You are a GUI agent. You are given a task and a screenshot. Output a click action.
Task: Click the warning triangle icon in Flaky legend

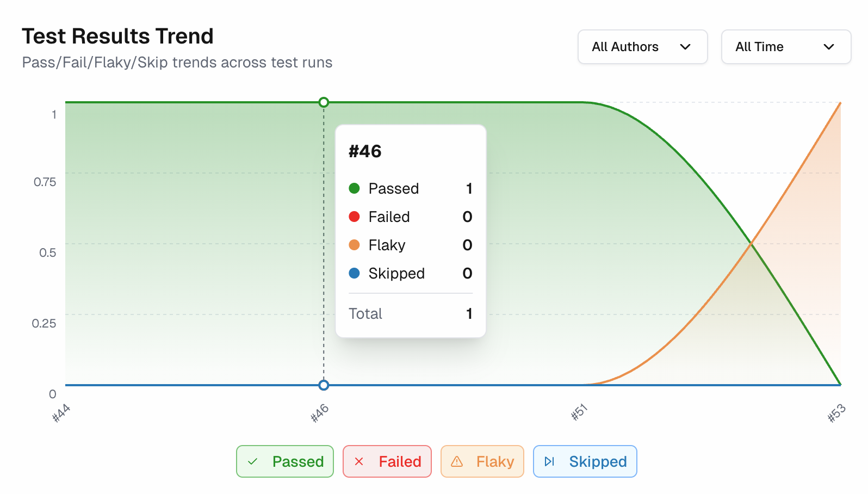(457, 461)
